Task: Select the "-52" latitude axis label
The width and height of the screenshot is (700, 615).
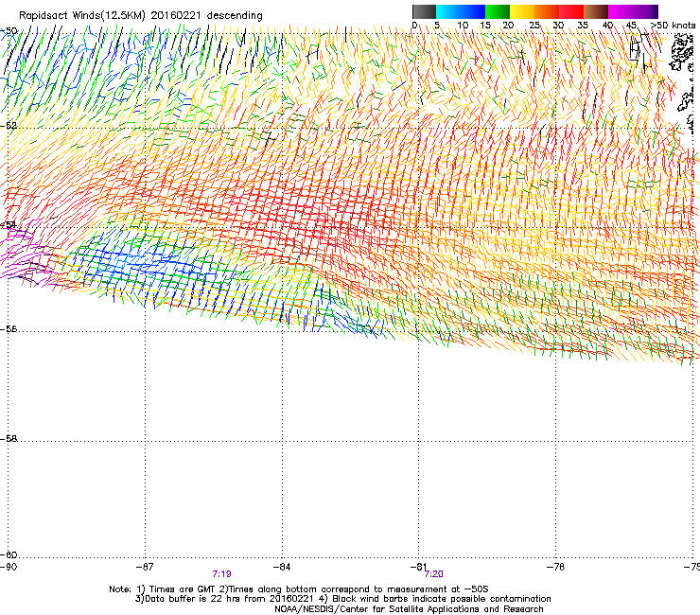Action: click(9, 126)
